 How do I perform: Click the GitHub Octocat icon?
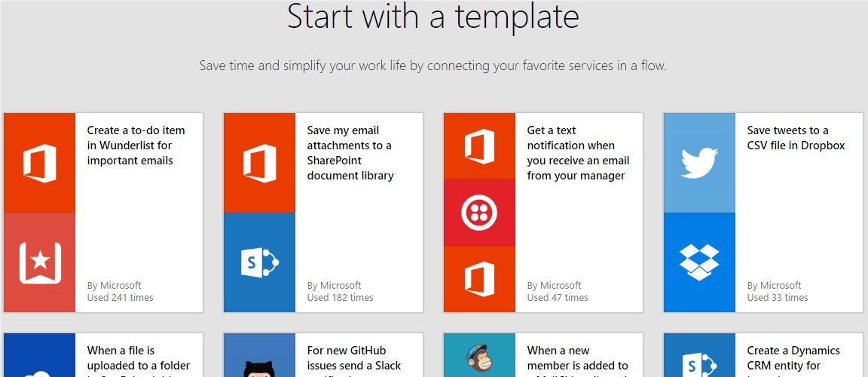pyautogui.click(x=259, y=366)
